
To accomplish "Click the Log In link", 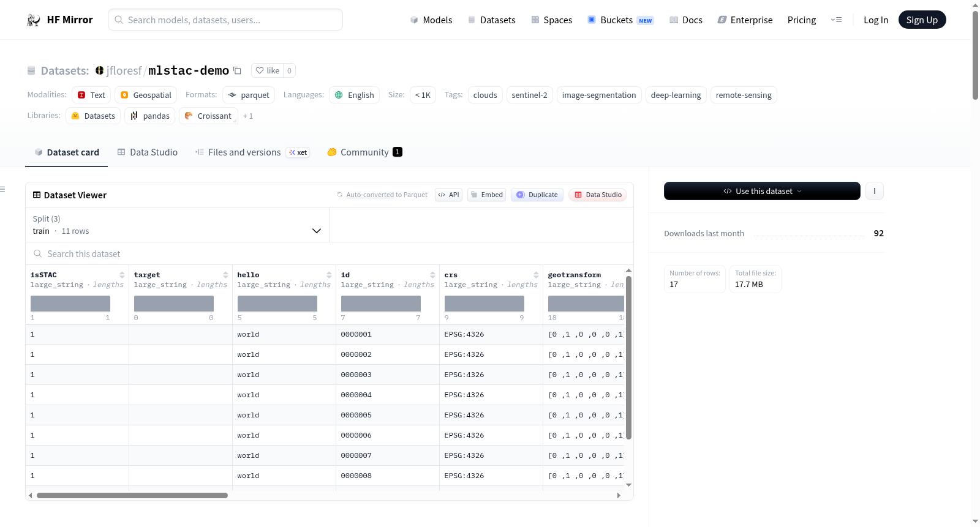I will 876,20.
